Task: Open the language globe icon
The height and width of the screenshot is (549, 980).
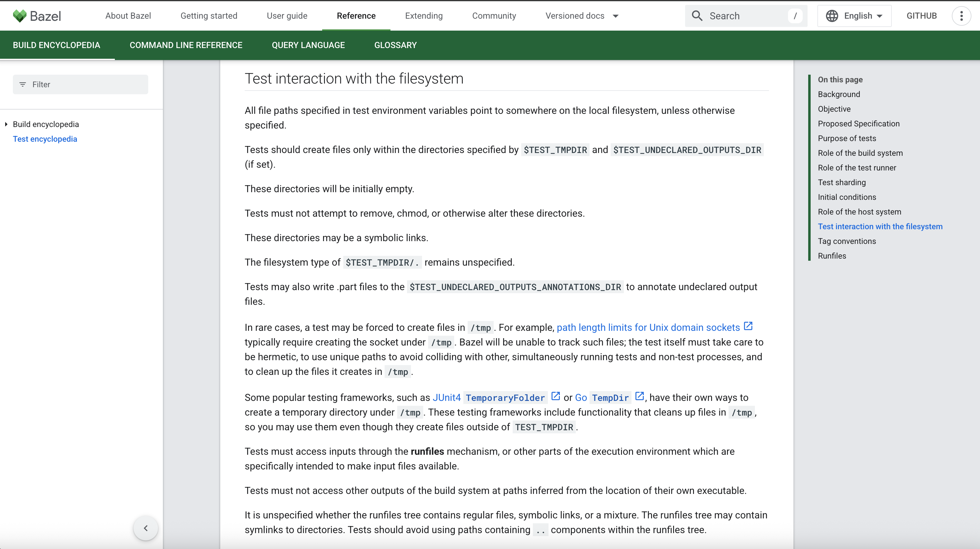Action: click(832, 16)
